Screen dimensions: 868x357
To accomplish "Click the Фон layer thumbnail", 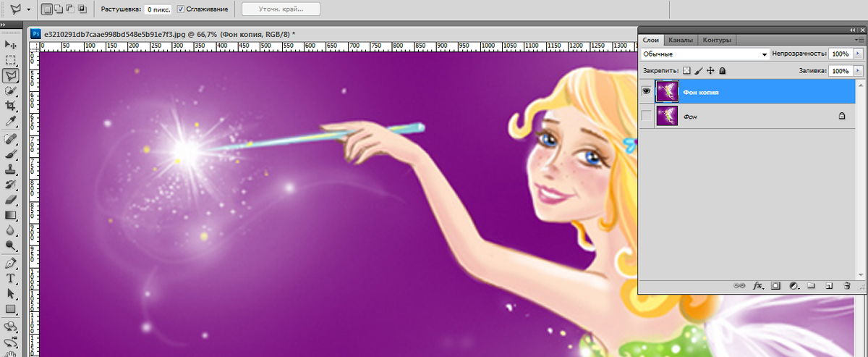I will coord(667,116).
